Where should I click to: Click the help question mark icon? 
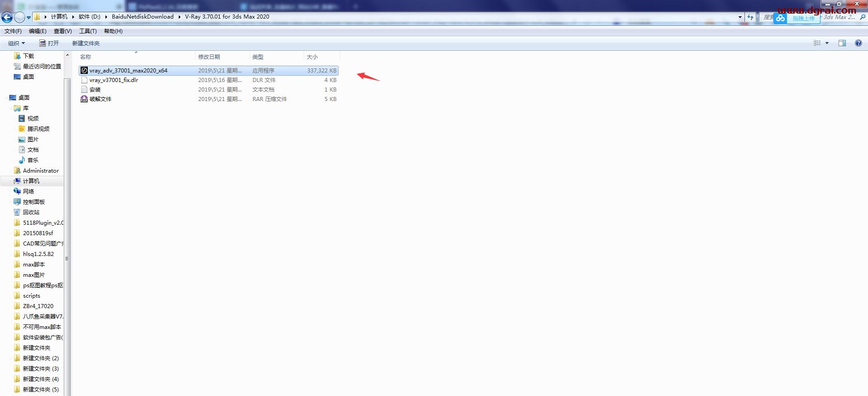click(x=858, y=43)
